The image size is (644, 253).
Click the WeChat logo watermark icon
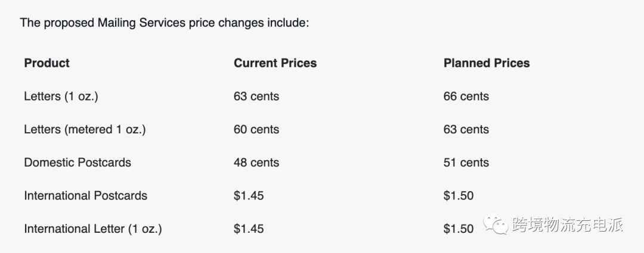pos(496,225)
